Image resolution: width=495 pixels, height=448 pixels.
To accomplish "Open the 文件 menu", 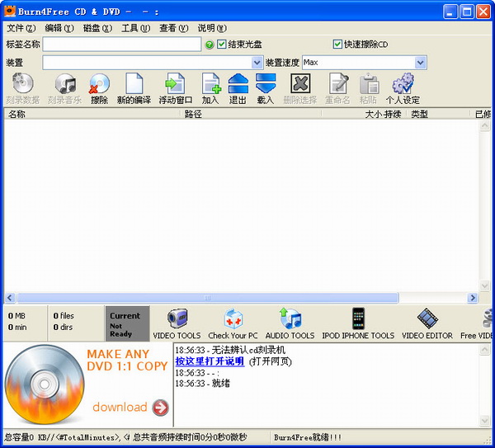I will point(21,28).
